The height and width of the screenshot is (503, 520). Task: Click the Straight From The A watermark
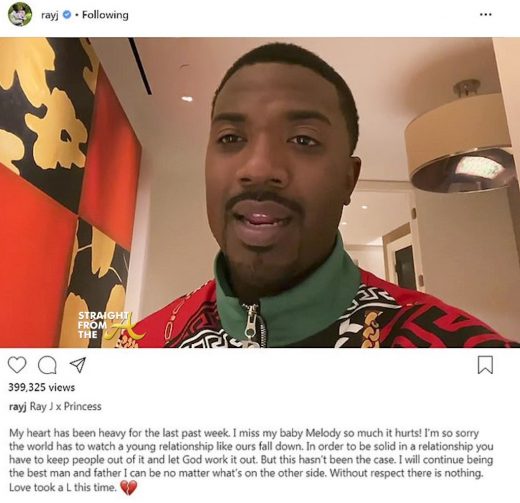coord(107,325)
